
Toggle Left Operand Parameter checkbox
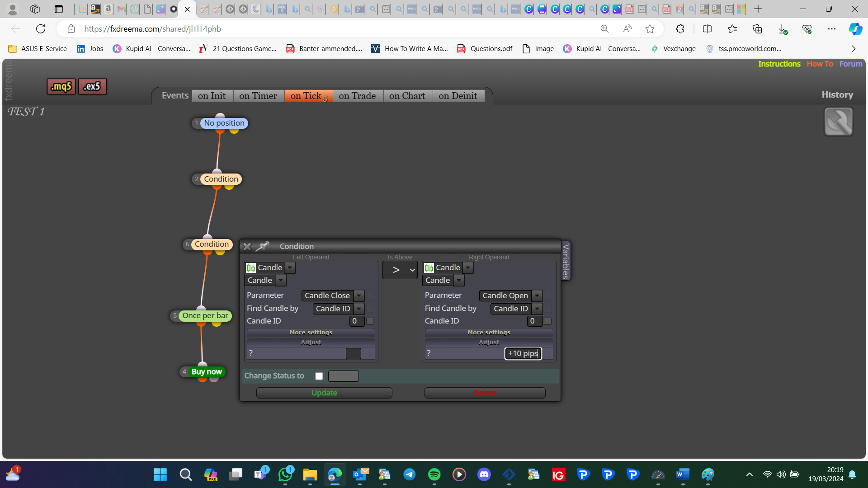click(x=370, y=296)
